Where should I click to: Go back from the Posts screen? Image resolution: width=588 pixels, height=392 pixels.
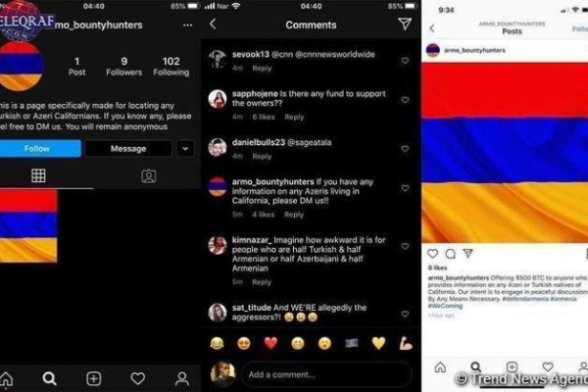point(432,28)
